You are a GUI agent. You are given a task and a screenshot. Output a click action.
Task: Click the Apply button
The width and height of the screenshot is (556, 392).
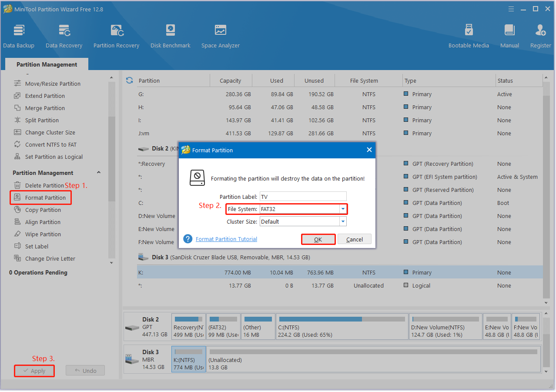tap(34, 371)
